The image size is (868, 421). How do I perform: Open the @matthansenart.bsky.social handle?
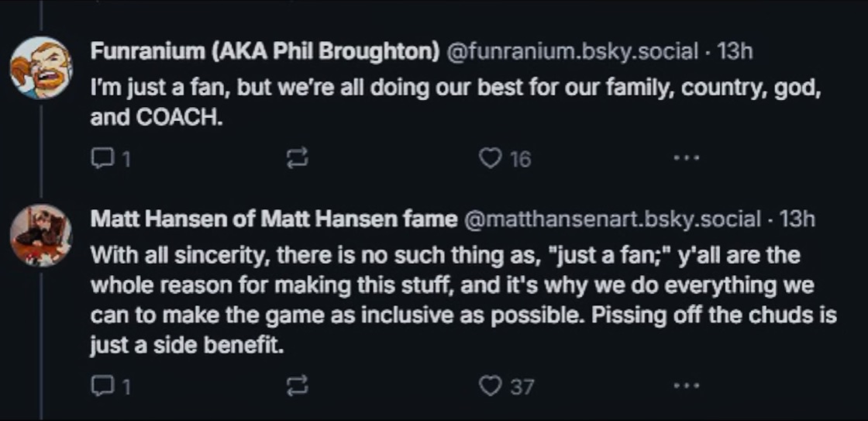tap(612, 219)
